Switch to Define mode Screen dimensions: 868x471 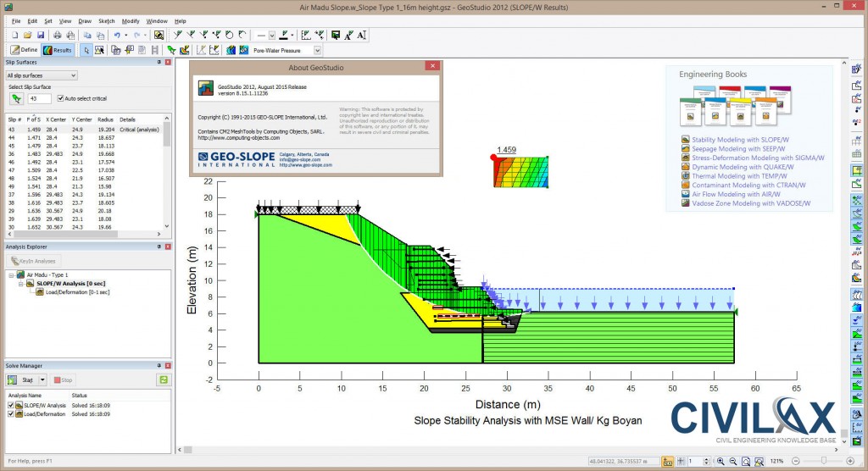coord(25,50)
